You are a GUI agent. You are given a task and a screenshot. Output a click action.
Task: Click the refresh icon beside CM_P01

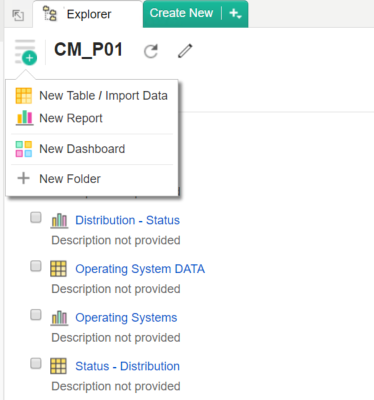151,51
